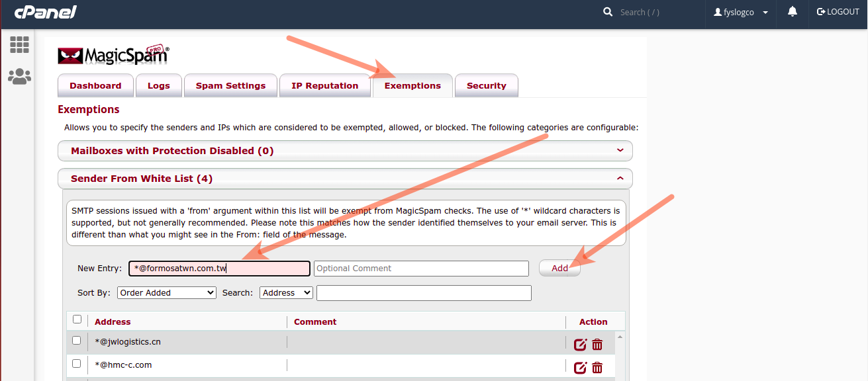
Task: Switch to the Dashboard tab
Action: 95,86
